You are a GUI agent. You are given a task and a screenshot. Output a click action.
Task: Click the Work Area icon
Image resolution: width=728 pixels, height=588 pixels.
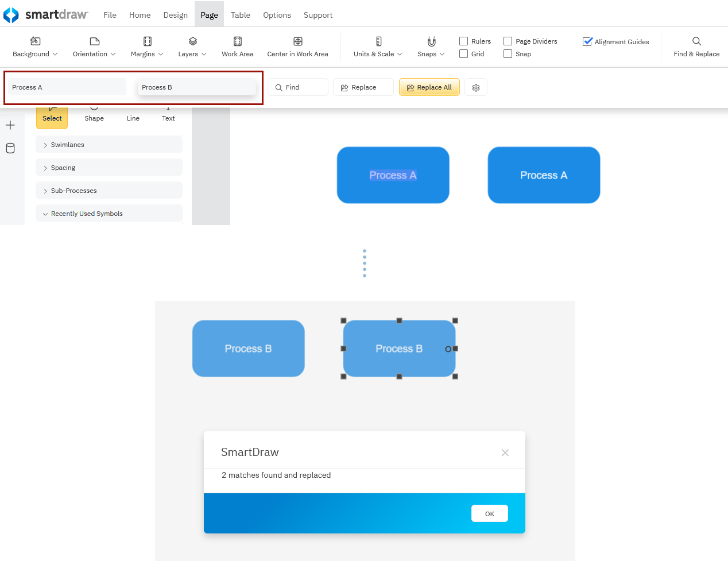(237, 41)
